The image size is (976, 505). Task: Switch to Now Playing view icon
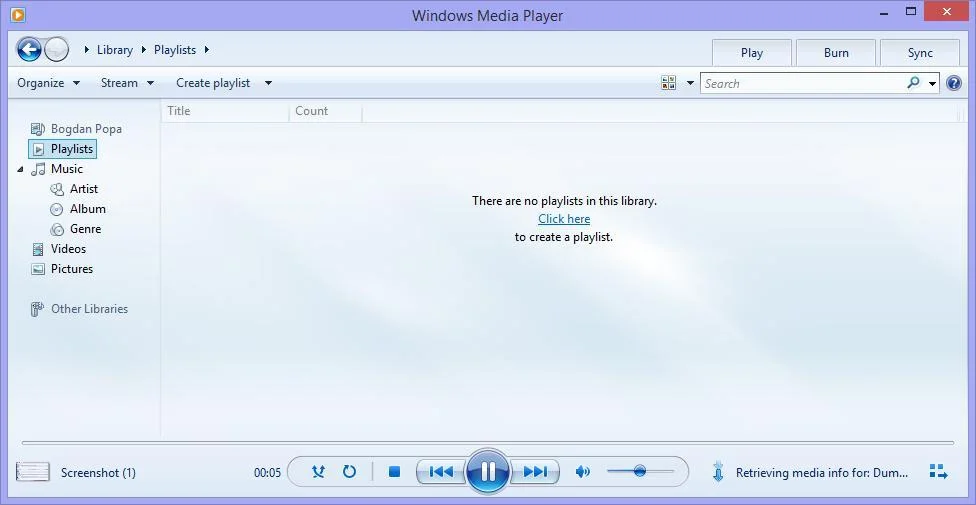click(x=938, y=471)
